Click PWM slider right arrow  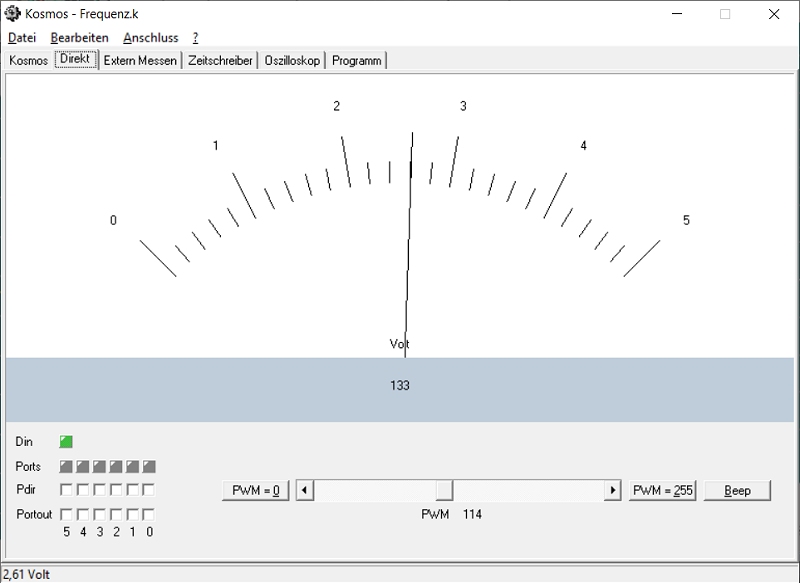612,490
